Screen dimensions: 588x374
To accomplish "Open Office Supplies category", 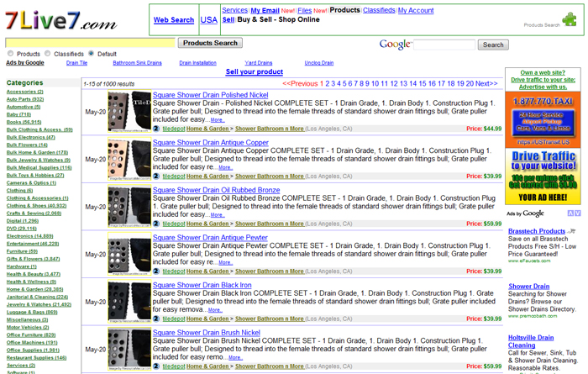I will 33,350.
